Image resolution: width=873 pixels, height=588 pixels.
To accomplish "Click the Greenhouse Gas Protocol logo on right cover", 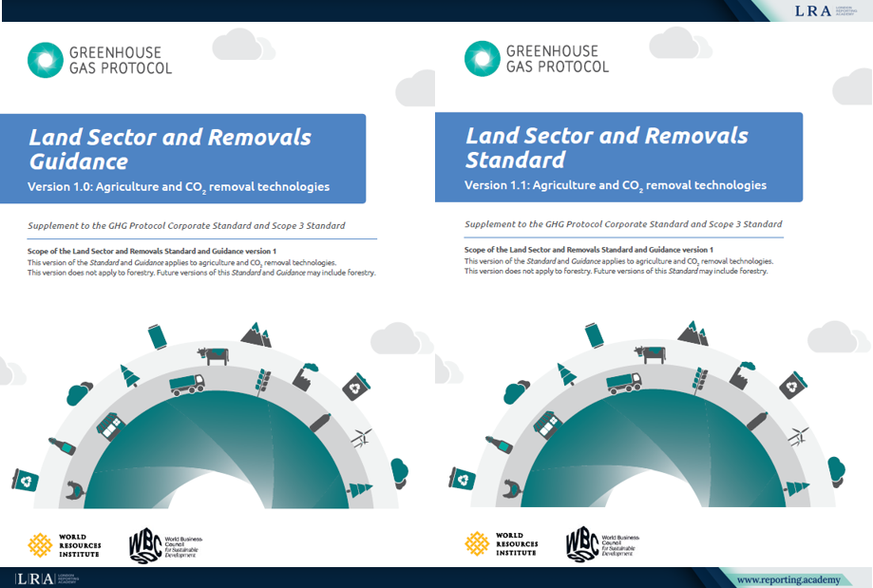I will pyautogui.click(x=537, y=59).
